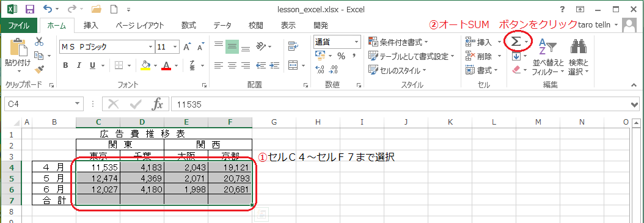
Task: Increase the cell indent
Action: [x=274, y=65]
